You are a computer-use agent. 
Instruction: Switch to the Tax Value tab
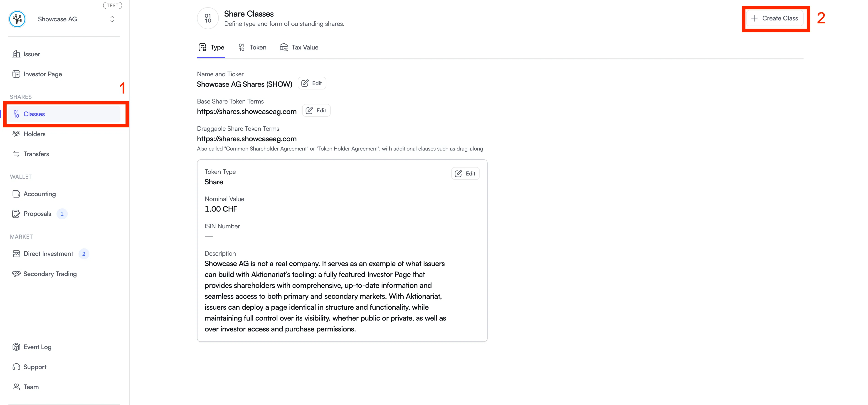pyautogui.click(x=299, y=47)
